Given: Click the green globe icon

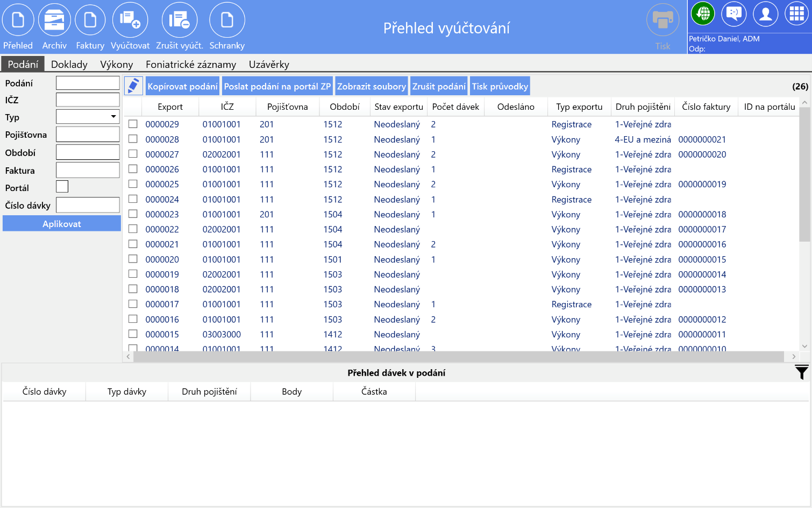Looking at the screenshot, I should tap(703, 14).
